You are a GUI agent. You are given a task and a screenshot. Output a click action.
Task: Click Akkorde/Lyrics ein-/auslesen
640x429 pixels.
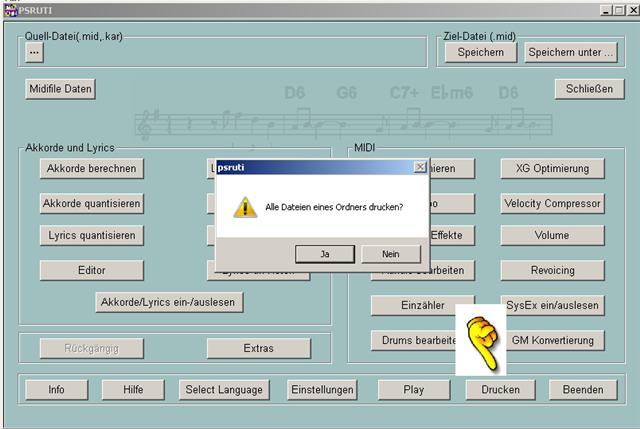pos(170,302)
